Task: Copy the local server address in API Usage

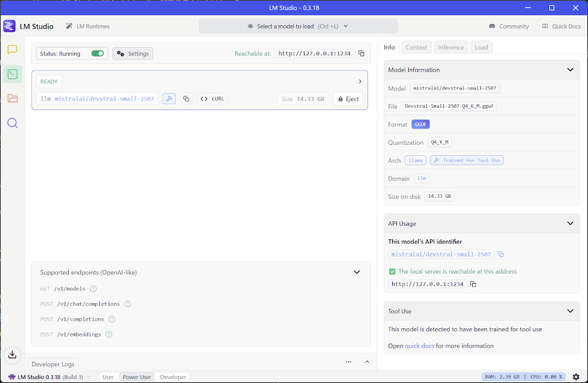Action: click(x=473, y=284)
